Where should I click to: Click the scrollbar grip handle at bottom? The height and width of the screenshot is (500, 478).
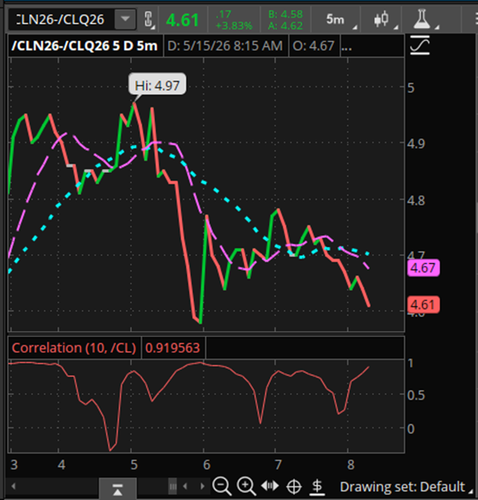click(173, 487)
